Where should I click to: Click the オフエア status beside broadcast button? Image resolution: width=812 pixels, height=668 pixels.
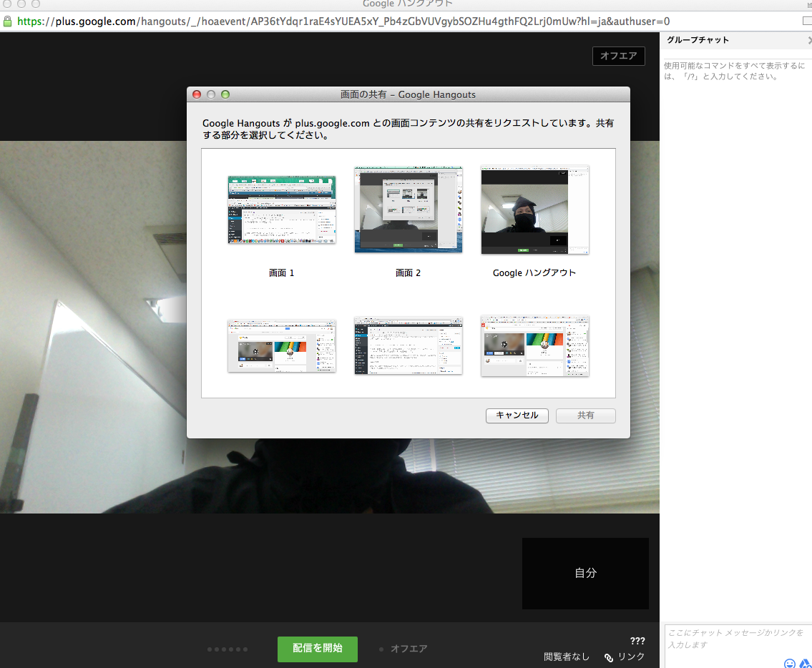click(404, 649)
